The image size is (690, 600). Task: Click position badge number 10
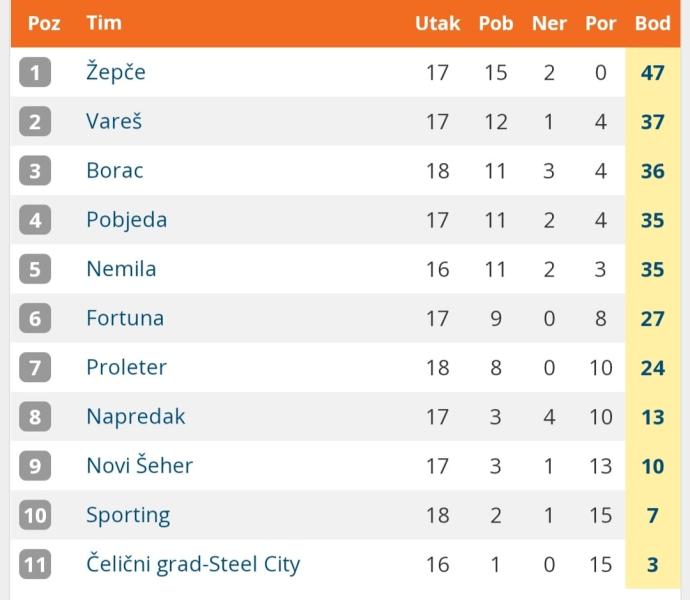pos(35,515)
